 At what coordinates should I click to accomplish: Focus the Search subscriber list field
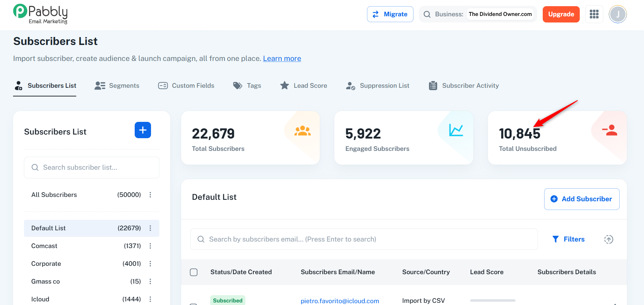pyautogui.click(x=91, y=168)
